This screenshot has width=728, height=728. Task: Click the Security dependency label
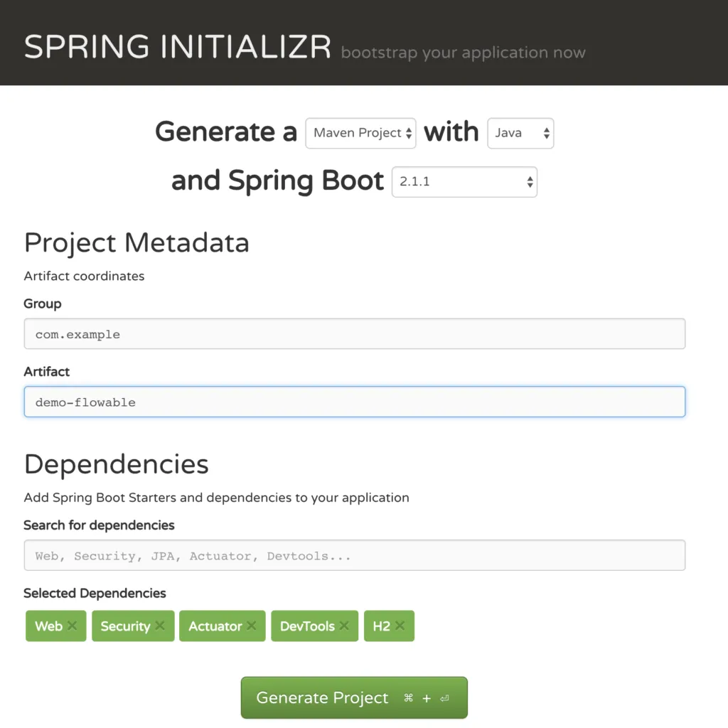click(x=125, y=626)
